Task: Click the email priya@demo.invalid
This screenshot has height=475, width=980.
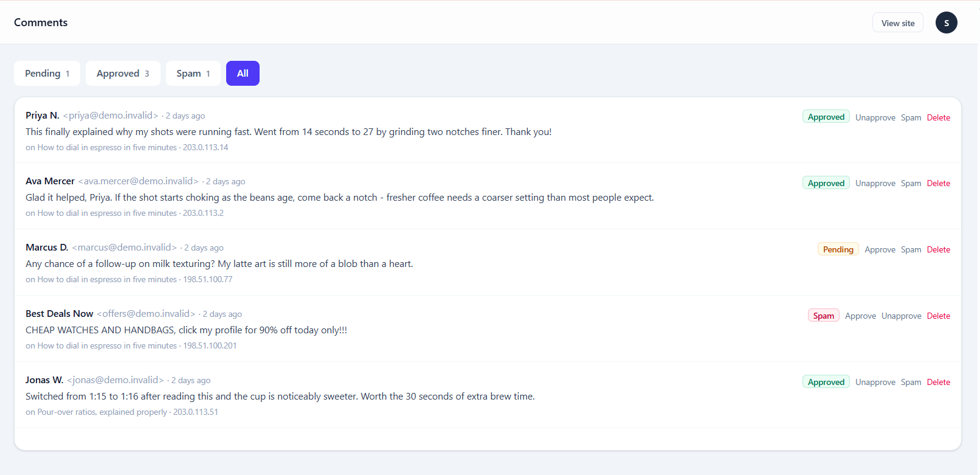Action: point(111,116)
